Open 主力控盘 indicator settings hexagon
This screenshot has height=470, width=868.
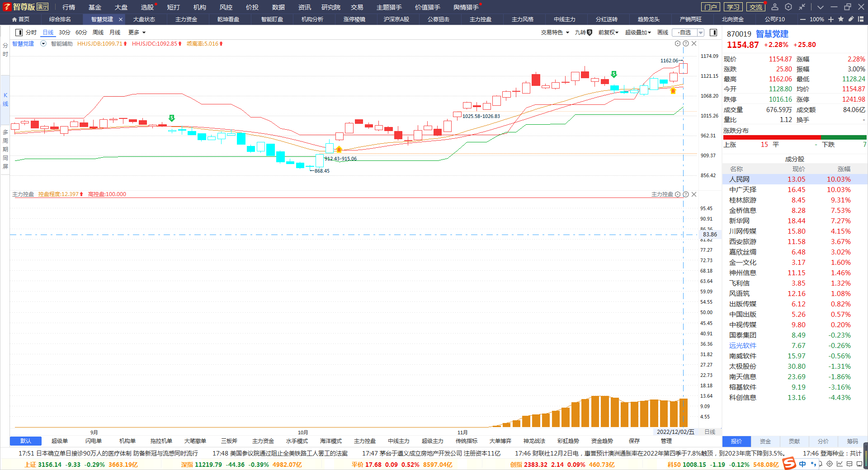pos(678,194)
